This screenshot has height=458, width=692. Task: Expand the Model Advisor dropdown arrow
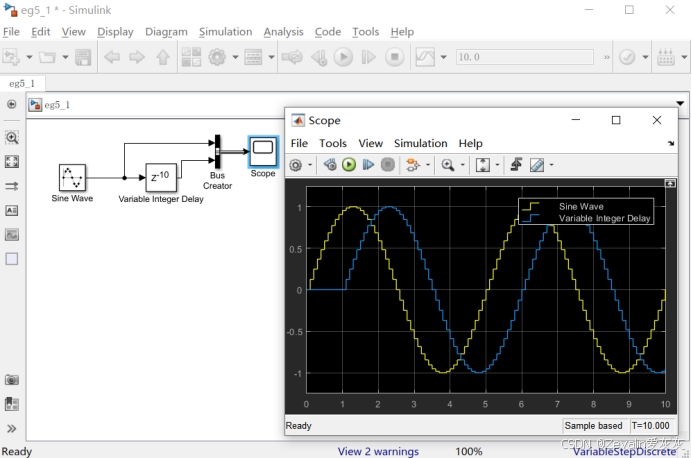coord(645,57)
